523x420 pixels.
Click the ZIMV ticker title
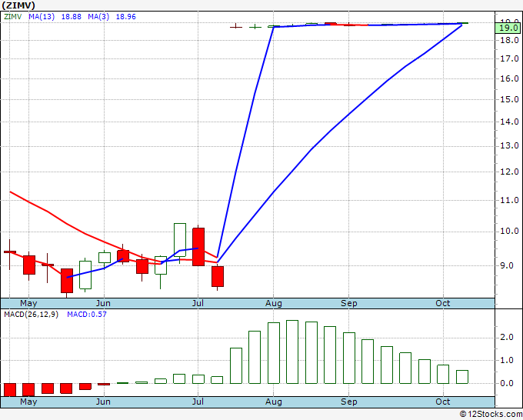tap(18, 5)
